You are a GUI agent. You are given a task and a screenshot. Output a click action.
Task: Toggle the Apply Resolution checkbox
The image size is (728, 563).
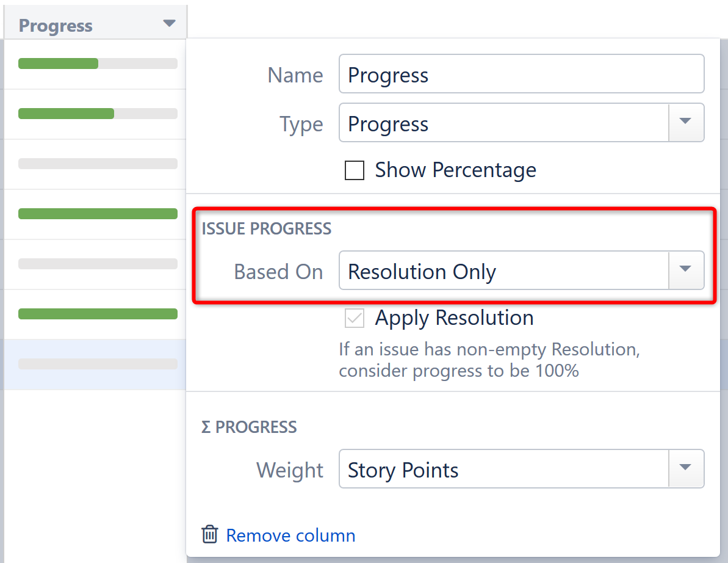tap(355, 318)
